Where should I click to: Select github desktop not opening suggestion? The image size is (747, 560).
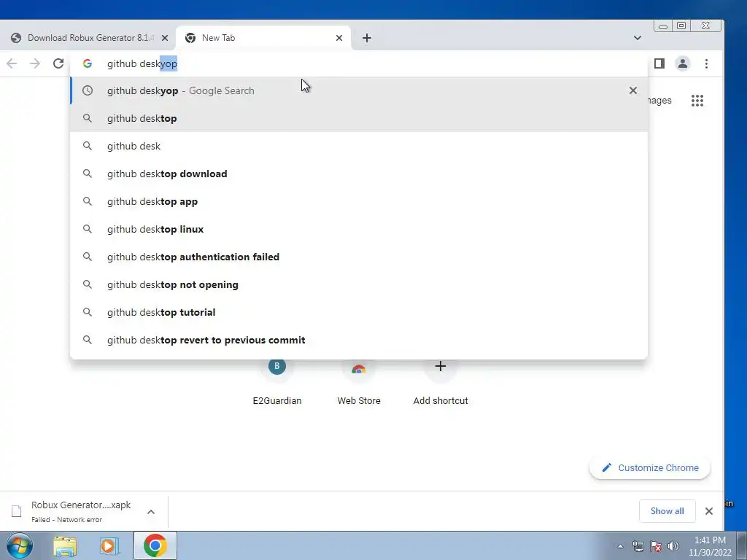coord(358,284)
